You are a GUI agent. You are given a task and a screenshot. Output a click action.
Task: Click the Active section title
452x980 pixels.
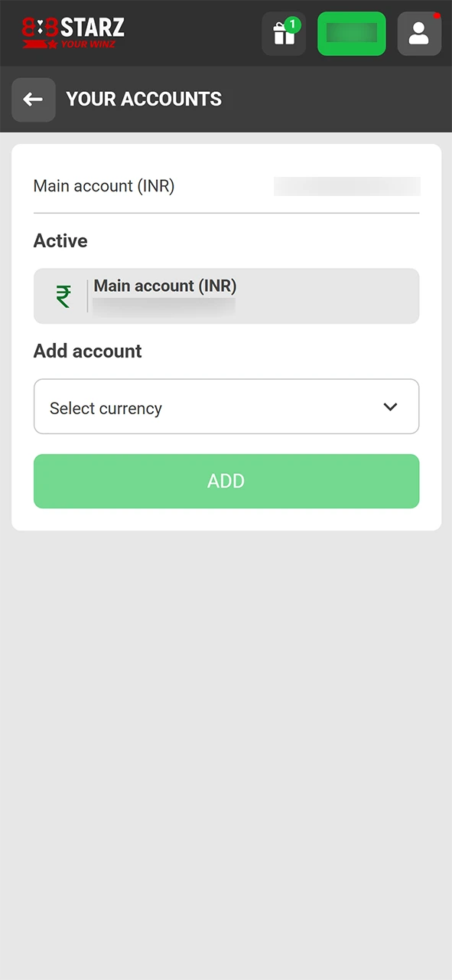[x=60, y=240]
